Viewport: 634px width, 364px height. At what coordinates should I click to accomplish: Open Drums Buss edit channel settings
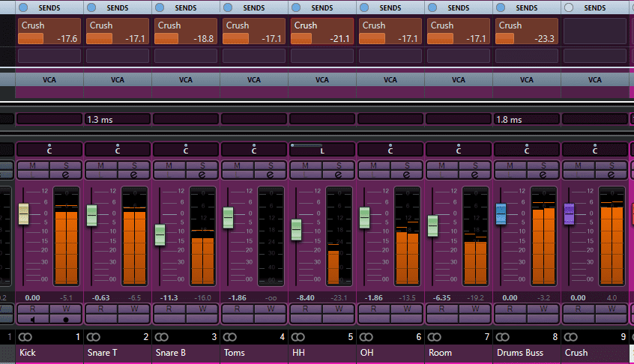pyautogui.click(x=543, y=175)
